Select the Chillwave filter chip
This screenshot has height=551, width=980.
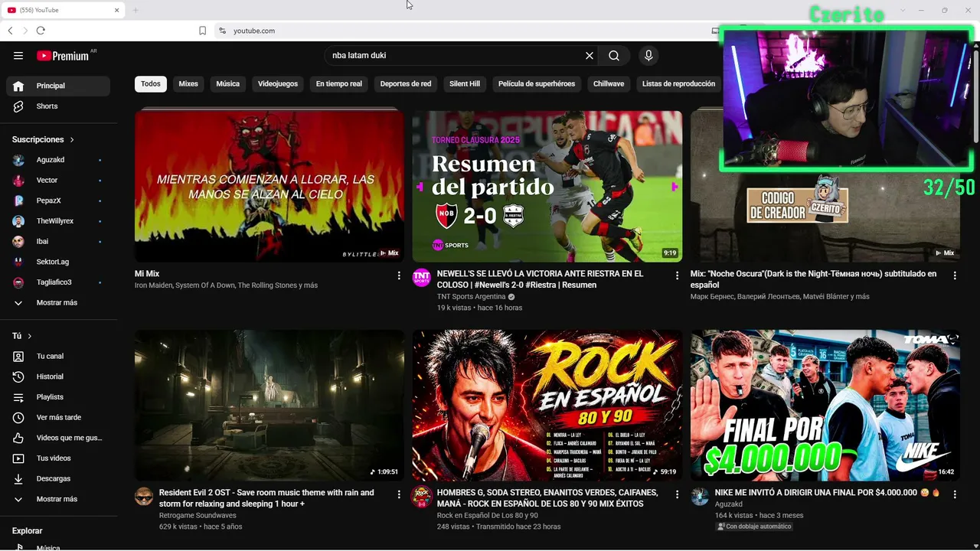(609, 84)
